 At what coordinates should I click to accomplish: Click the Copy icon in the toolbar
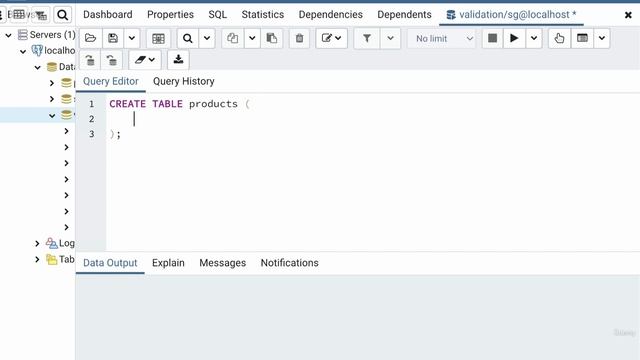pyautogui.click(x=233, y=38)
